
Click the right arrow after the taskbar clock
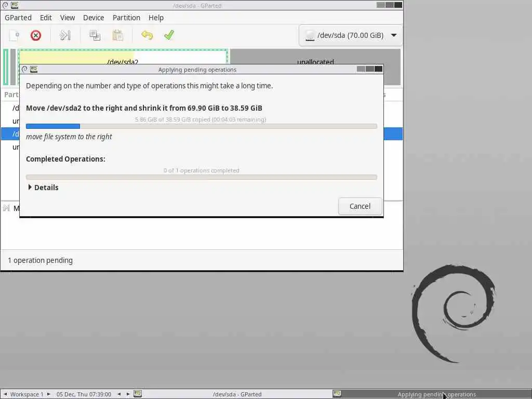pos(128,394)
